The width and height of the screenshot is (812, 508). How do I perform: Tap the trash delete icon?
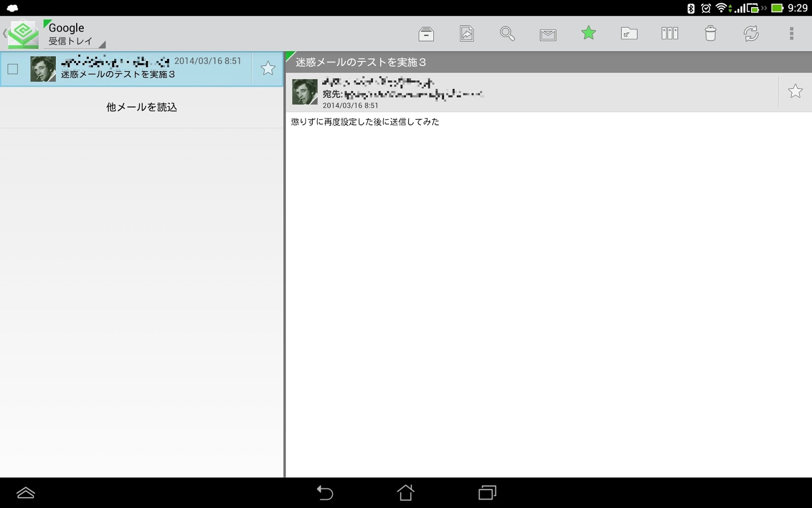(x=710, y=34)
